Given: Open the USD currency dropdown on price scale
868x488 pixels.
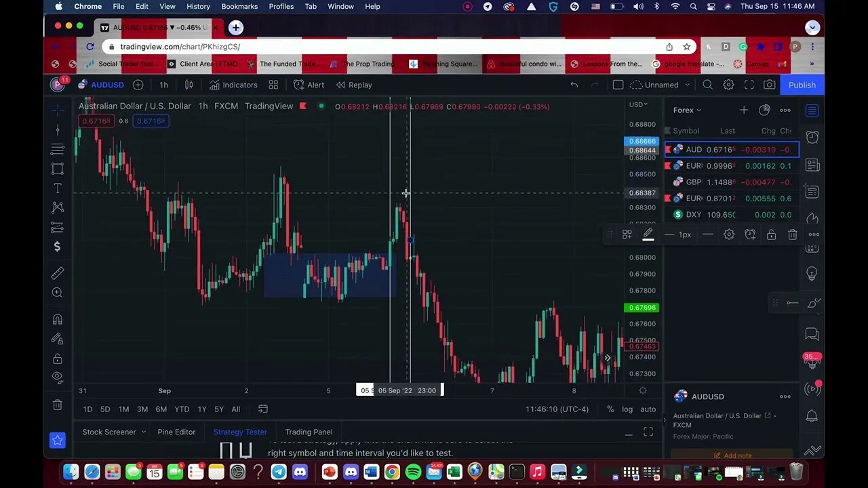Looking at the screenshot, I should [638, 104].
